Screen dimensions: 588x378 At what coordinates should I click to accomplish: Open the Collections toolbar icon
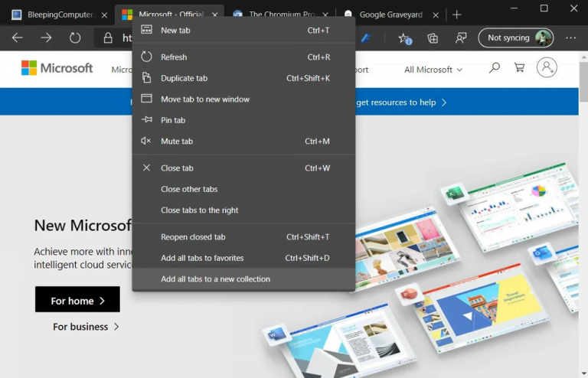tap(433, 37)
